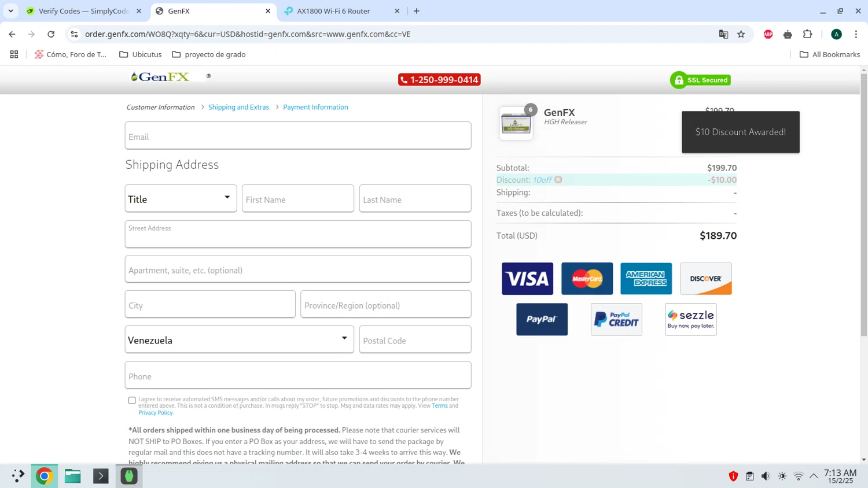
Task: Open the Chrome profile avatar
Action: click(836, 34)
